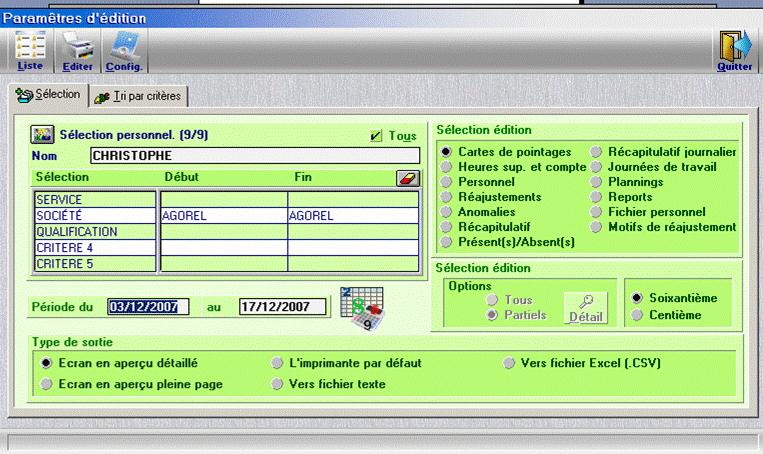Click the Période du start date field
Viewport: 763px width, 454px height.
pyautogui.click(x=148, y=307)
